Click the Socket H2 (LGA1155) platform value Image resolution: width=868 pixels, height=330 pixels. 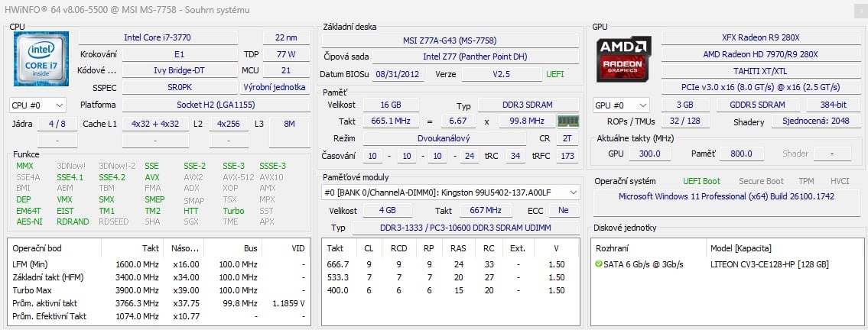pyautogui.click(x=216, y=105)
